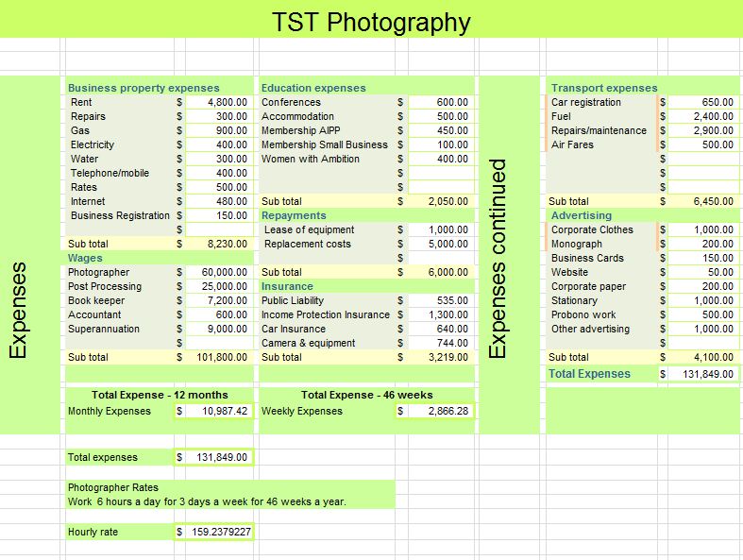The image size is (743, 560).
Task: Click the Repairs 300.00 value cell
Action: click(219, 116)
